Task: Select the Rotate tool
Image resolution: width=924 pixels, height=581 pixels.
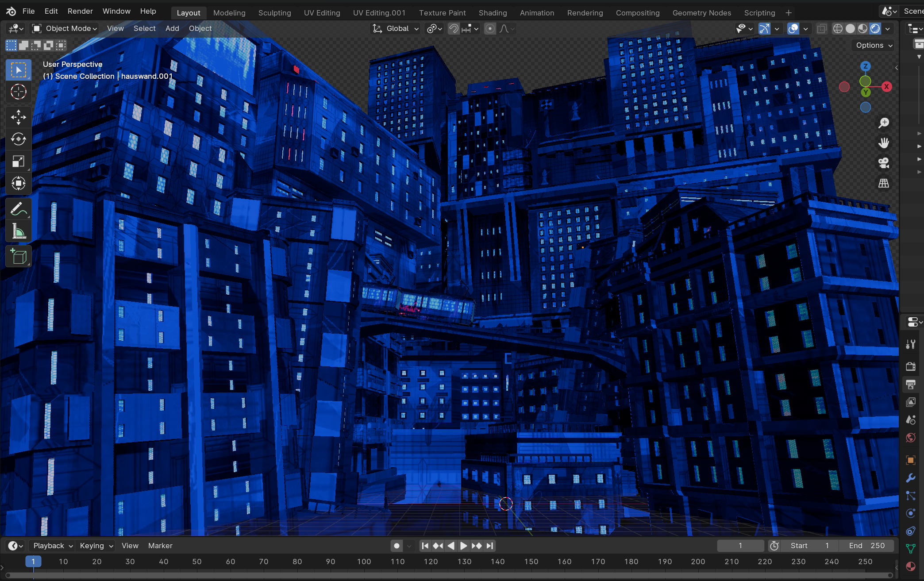Action: 18,139
